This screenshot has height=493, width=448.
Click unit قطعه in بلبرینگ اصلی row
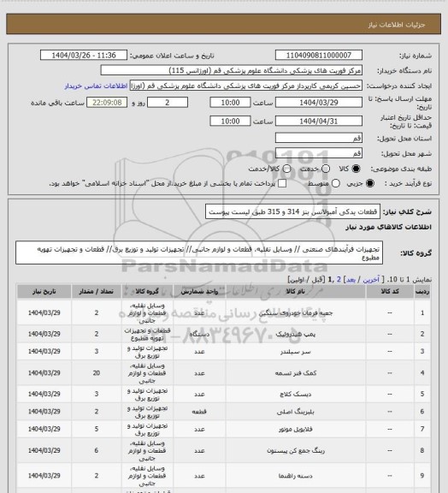click(x=199, y=411)
